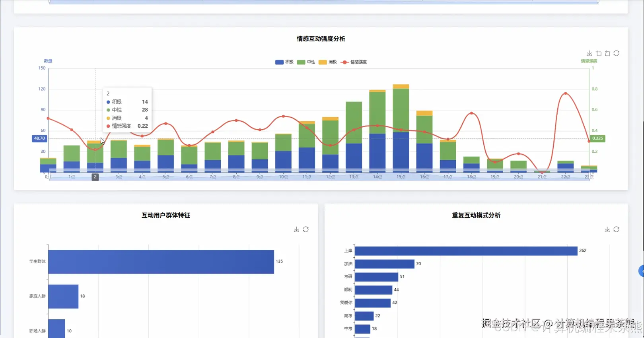Select the 学生群体 bar valued 135
This screenshot has height=338, width=644.
[161, 262]
